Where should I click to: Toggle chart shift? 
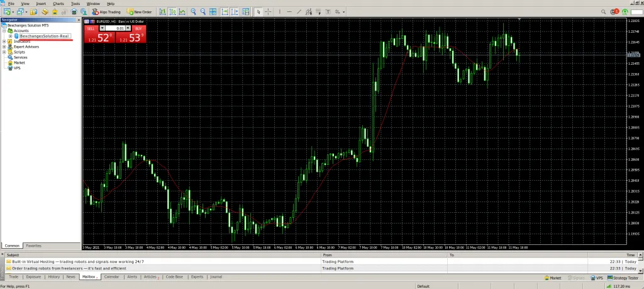(x=235, y=11)
